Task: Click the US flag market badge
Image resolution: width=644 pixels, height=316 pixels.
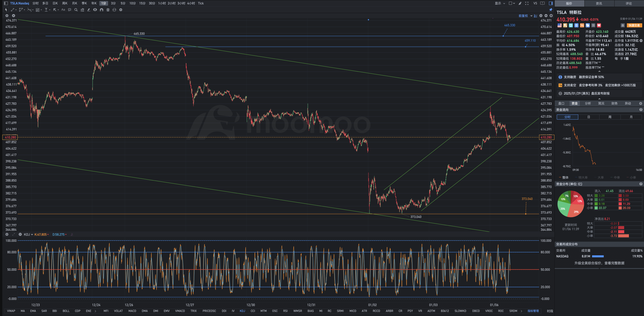Action: point(560,25)
